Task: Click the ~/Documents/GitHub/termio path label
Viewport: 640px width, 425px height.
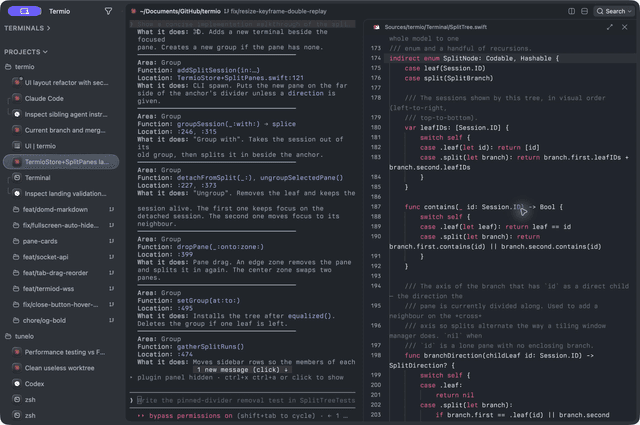Action: 180,11
